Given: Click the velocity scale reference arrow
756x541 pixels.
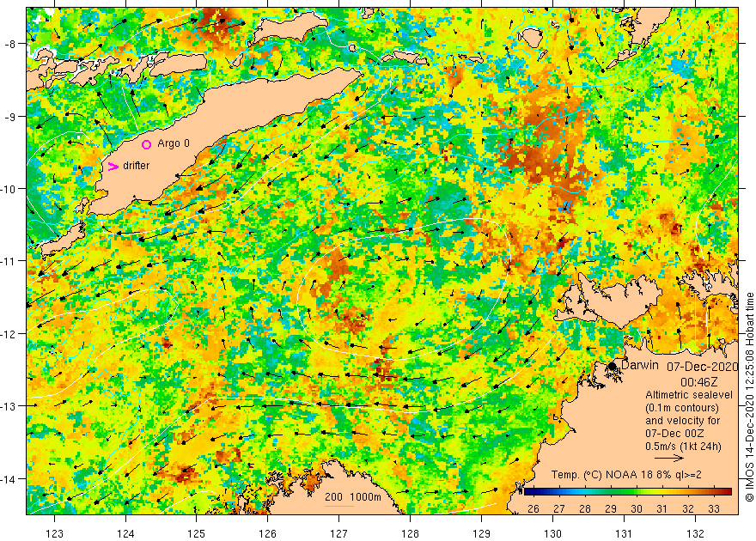Looking at the screenshot, I should 670,459.
